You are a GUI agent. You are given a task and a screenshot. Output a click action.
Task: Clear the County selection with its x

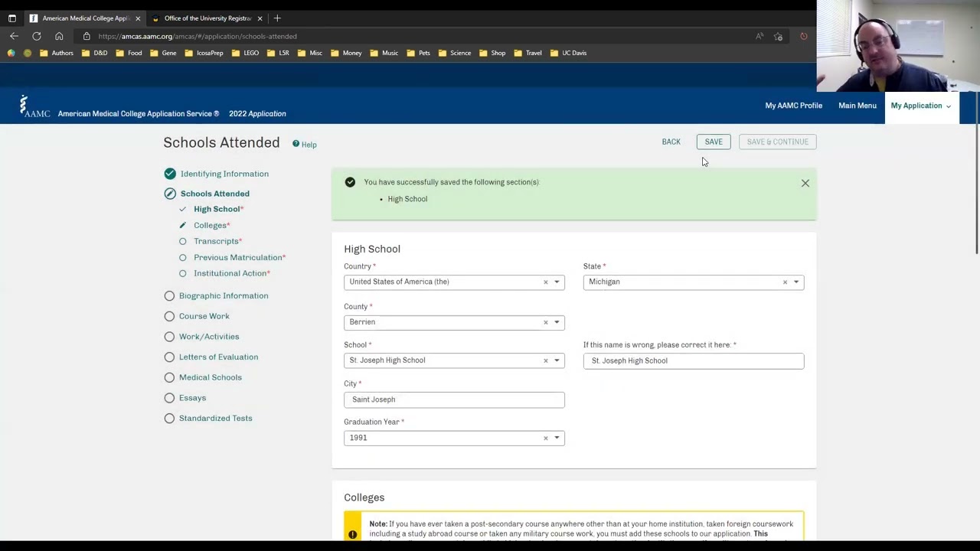[545, 322]
